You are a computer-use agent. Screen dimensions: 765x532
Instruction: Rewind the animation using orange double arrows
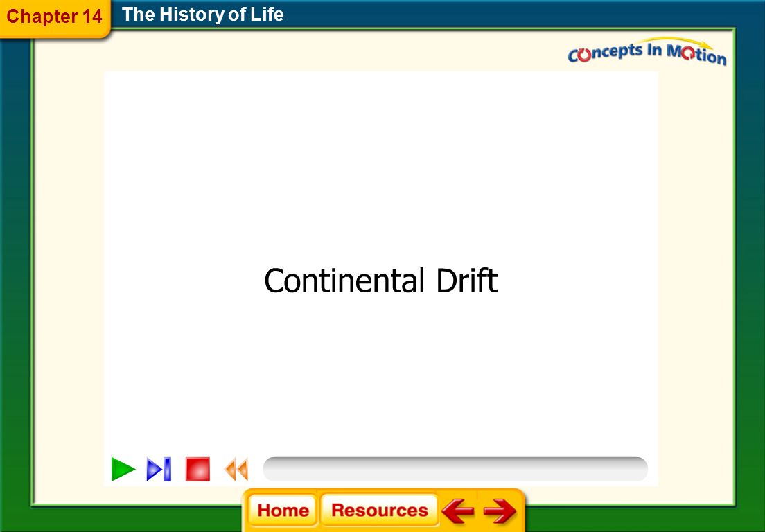236,469
